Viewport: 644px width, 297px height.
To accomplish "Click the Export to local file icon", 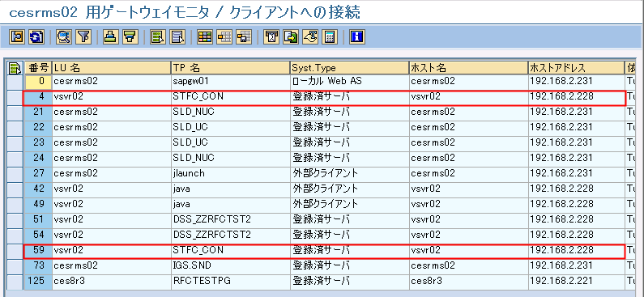I will pyautogui.click(x=291, y=37).
